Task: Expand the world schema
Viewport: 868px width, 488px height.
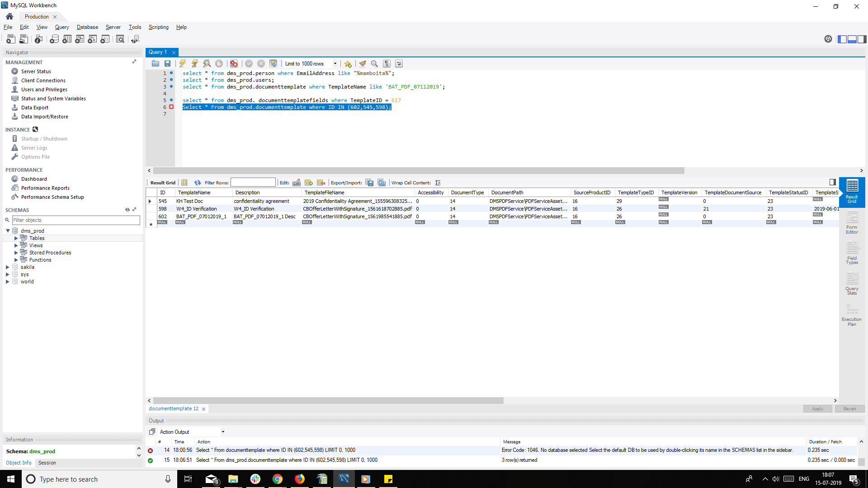Action: click(8, 282)
